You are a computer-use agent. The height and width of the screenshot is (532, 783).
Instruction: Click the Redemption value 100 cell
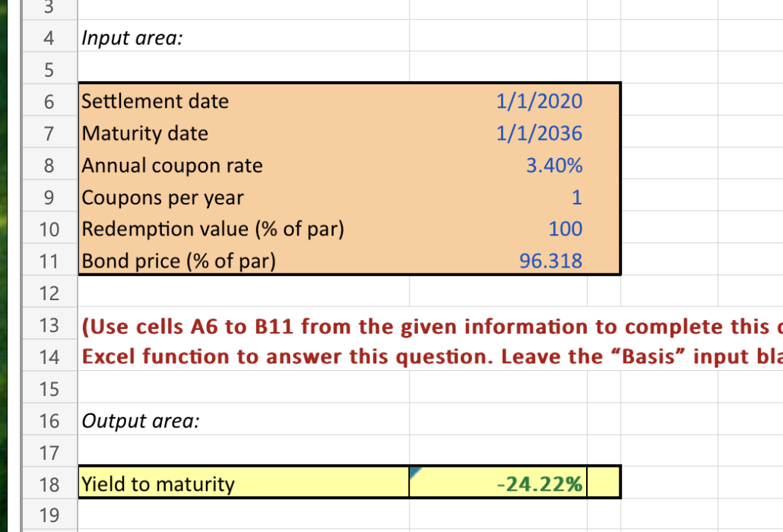tap(498, 229)
